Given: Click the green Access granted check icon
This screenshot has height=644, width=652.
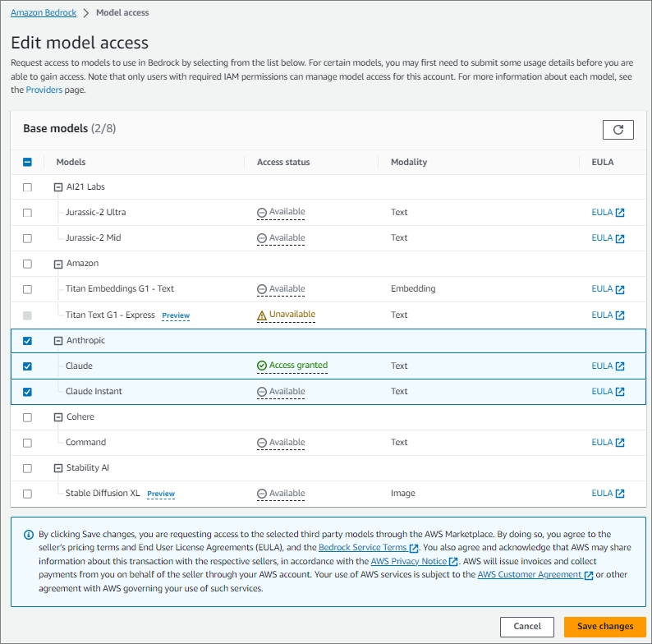Looking at the screenshot, I should pyautogui.click(x=262, y=366).
